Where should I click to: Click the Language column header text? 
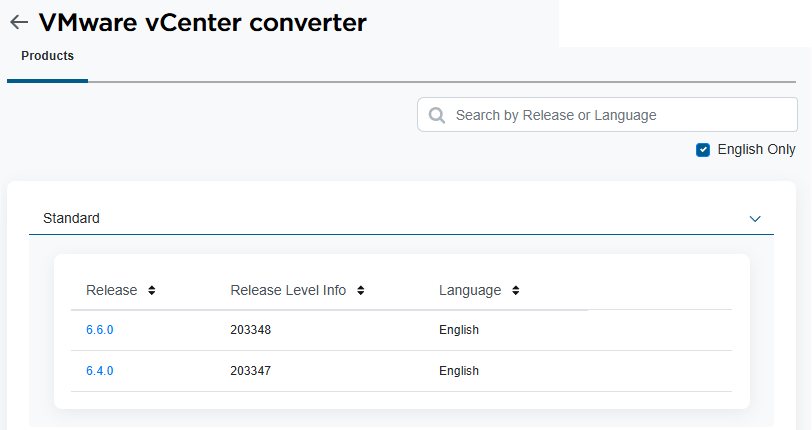click(470, 290)
